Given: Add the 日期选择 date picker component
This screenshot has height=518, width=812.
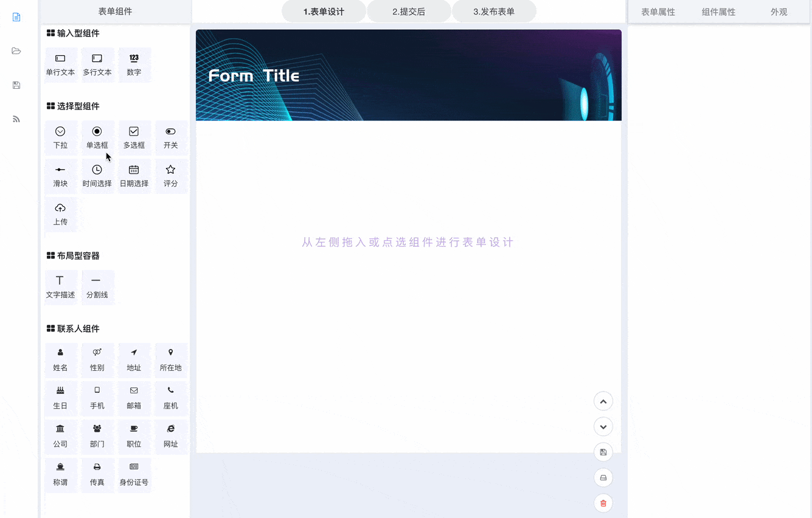Looking at the screenshot, I should click(134, 176).
